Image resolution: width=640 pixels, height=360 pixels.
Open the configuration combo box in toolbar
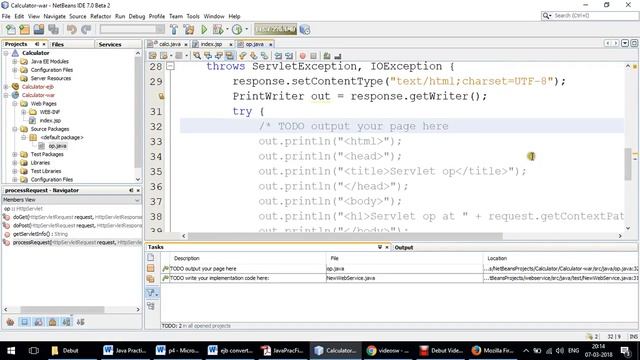[x=132, y=29]
